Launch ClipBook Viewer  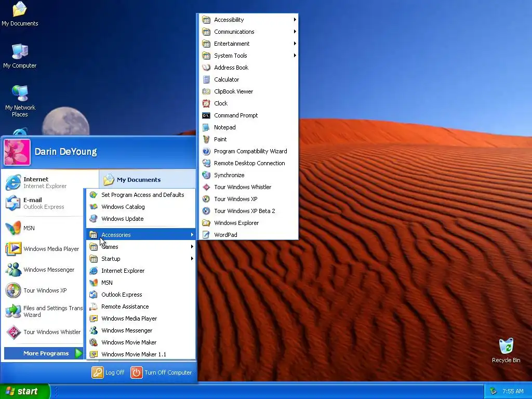coord(249,91)
